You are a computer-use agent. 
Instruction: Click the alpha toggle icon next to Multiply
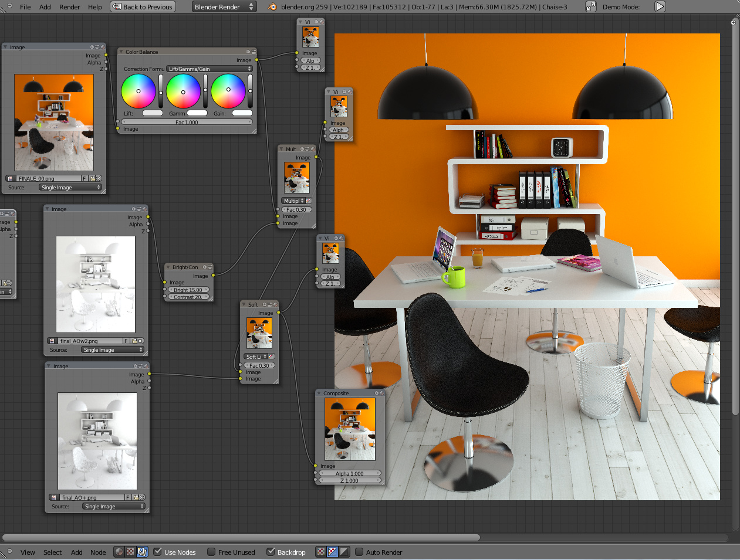[309, 201]
